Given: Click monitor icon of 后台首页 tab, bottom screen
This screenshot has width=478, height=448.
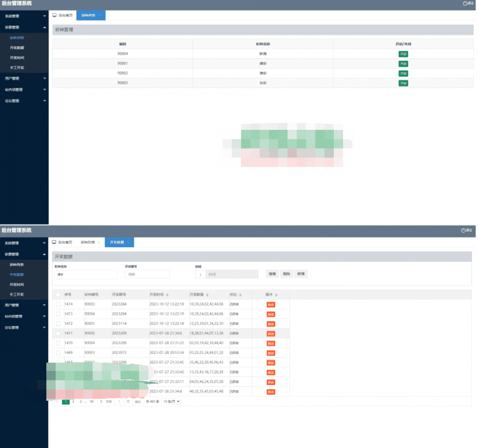Looking at the screenshot, I should (x=54, y=242).
